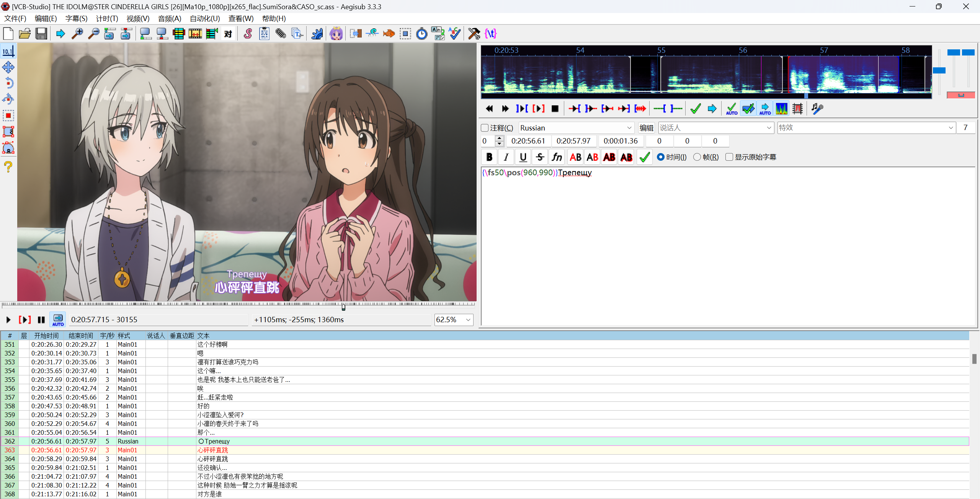Screen dimensions: 980x499
Task: Click the 编辑 style edit button
Action: (x=646, y=128)
